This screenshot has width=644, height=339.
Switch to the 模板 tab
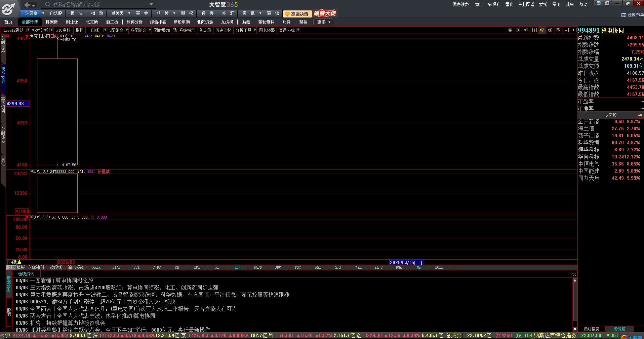(x=21, y=267)
